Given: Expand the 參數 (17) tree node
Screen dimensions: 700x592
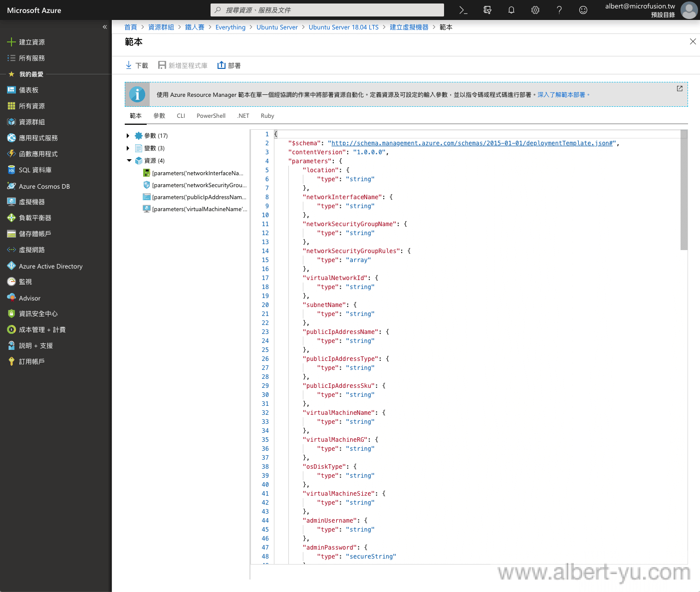Looking at the screenshot, I should click(128, 136).
